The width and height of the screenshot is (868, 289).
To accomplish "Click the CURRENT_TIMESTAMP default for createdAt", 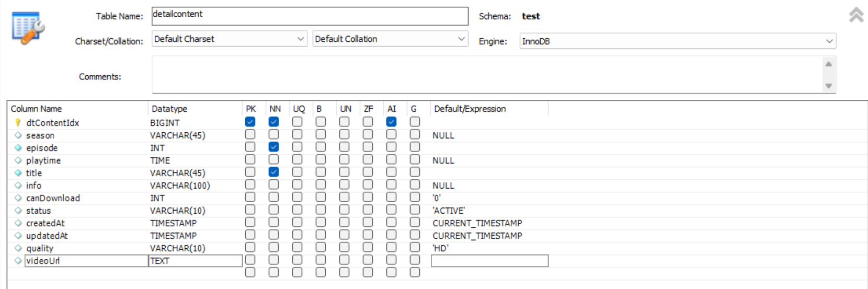I will 477,223.
